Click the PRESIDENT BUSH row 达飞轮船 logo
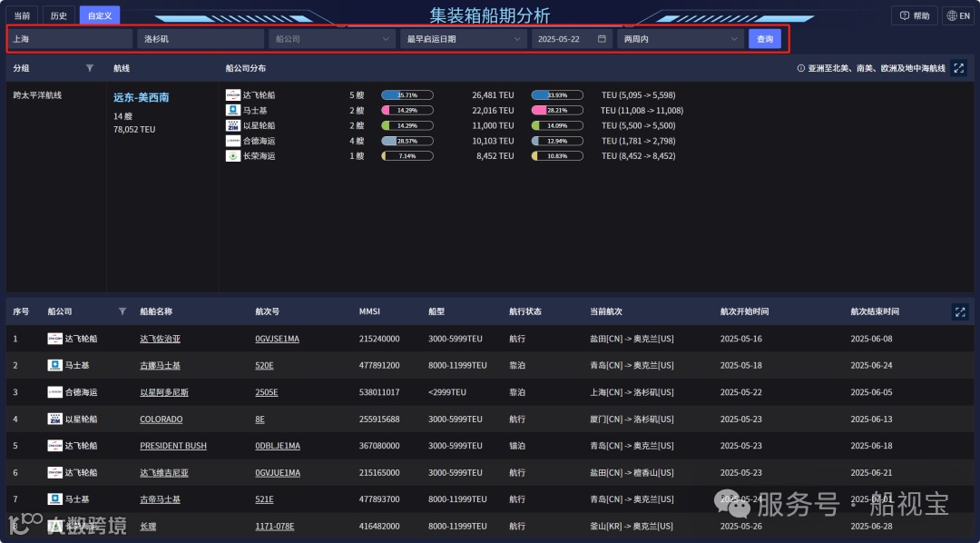The image size is (980, 543). [x=55, y=446]
